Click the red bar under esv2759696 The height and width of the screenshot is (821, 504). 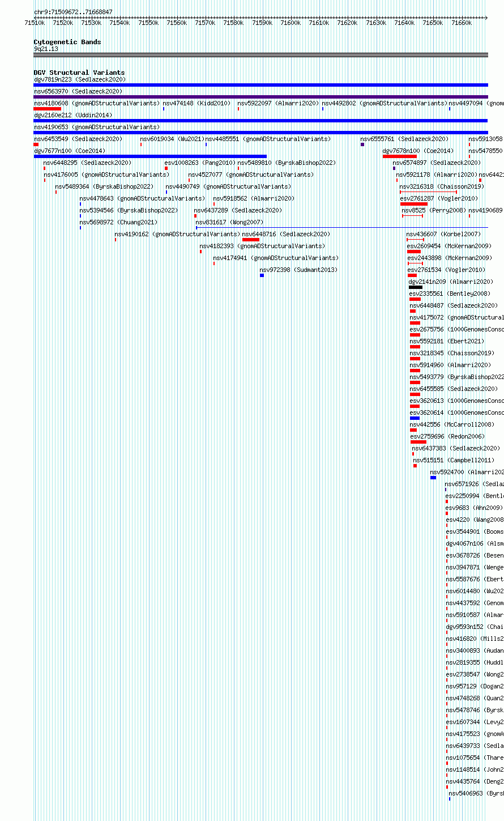point(418,442)
